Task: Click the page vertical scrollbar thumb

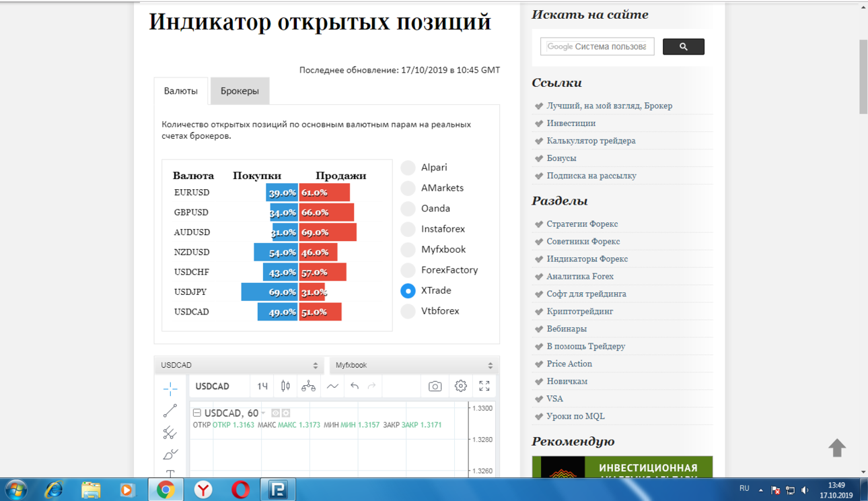Action: [x=863, y=77]
